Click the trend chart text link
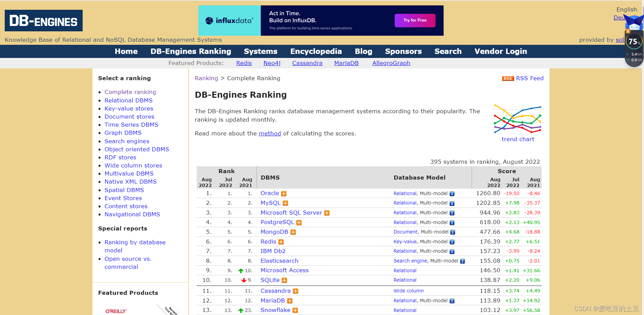This screenshot has width=644, height=315. point(518,139)
